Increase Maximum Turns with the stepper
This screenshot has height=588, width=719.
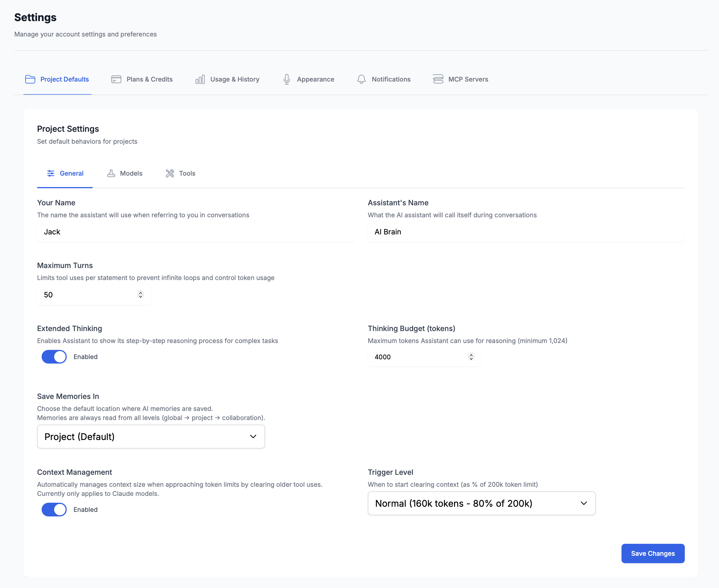pyautogui.click(x=140, y=293)
